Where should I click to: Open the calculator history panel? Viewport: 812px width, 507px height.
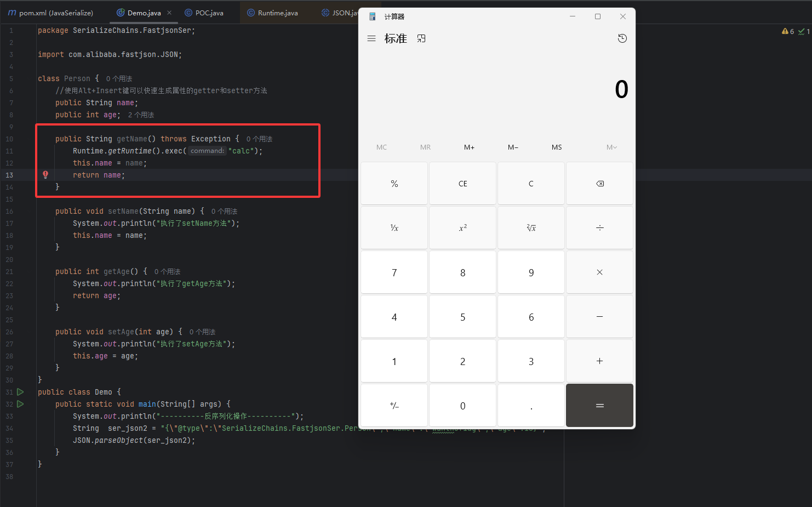622,38
